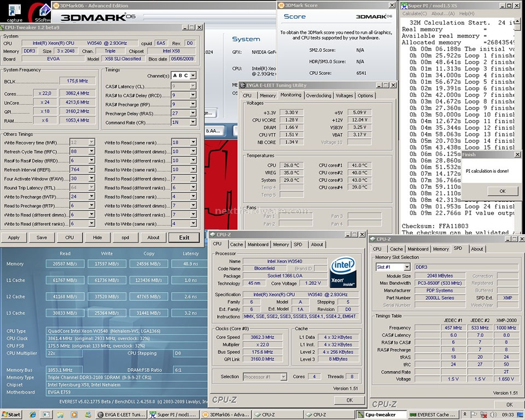Click the XMP-2000 frequency 1000 MHz cell
Image resolution: width=525 pixels, height=420 pixels.
click(506, 328)
